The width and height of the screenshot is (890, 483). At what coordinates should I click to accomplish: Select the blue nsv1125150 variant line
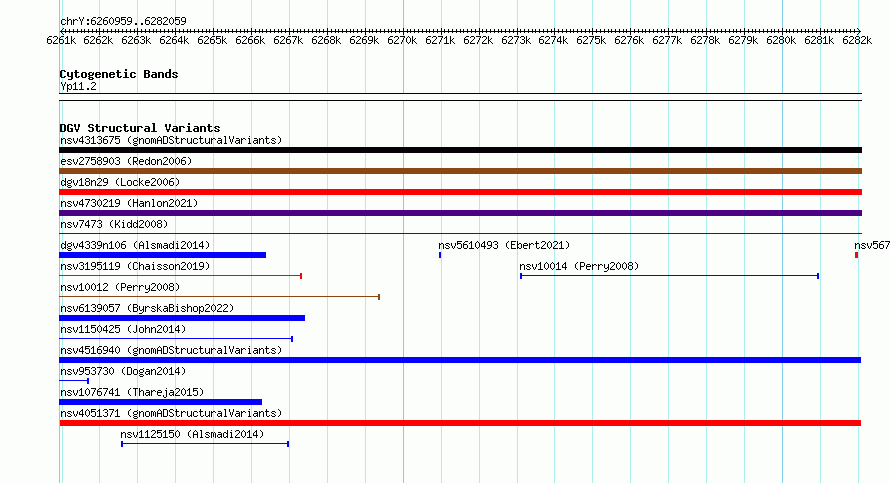205,444
